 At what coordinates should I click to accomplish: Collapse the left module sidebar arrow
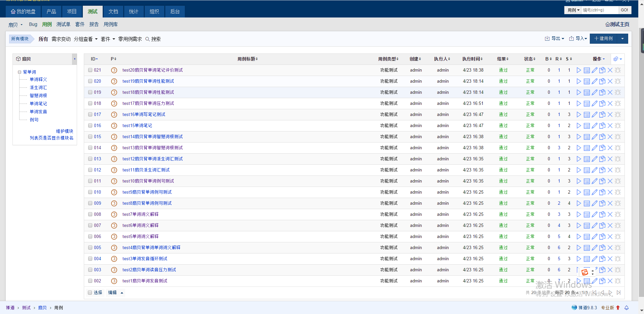click(x=74, y=59)
